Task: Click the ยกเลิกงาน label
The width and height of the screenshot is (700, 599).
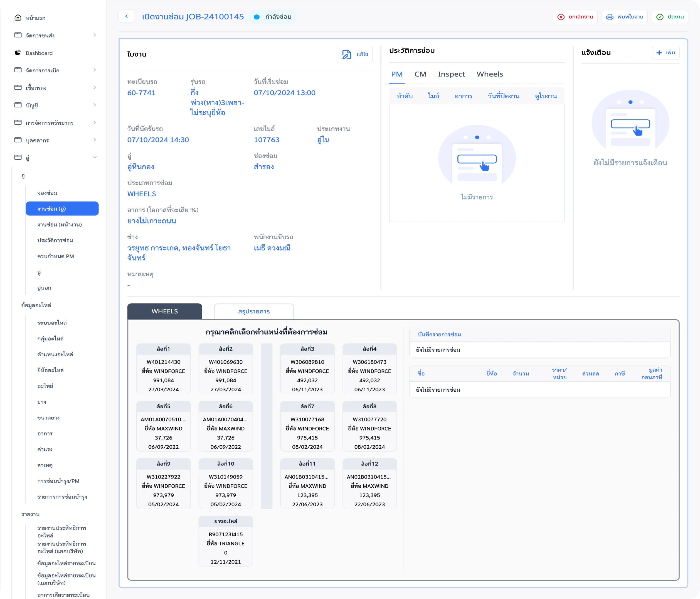Action: pyautogui.click(x=581, y=17)
